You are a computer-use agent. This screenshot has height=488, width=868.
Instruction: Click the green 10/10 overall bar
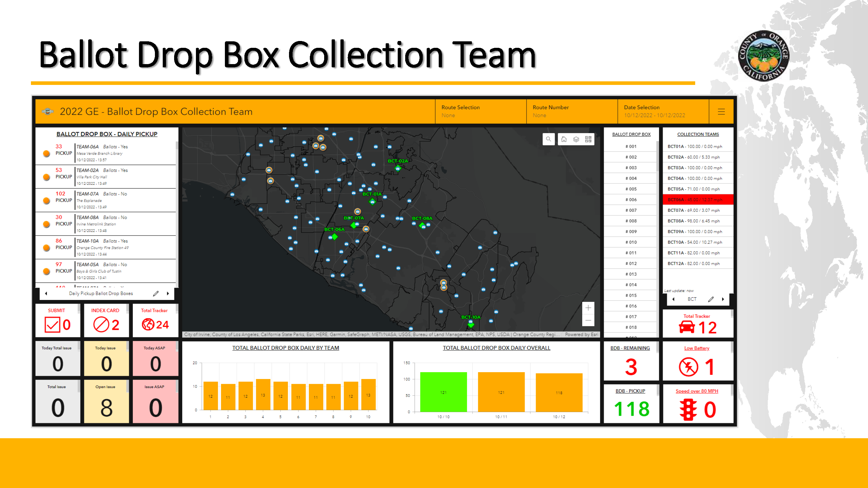point(443,392)
